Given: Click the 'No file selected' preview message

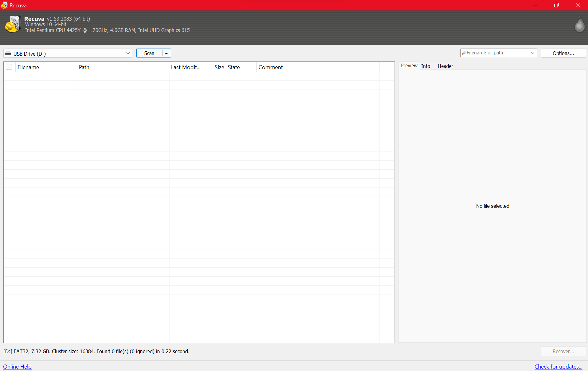Looking at the screenshot, I should click(x=493, y=206).
